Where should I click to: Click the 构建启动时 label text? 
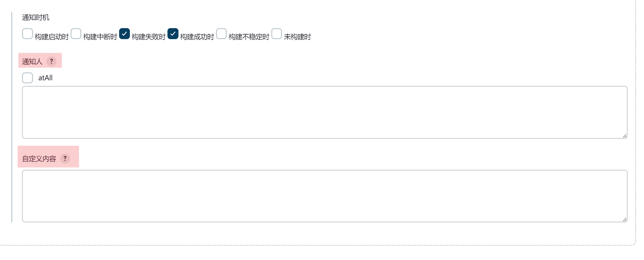(52, 37)
